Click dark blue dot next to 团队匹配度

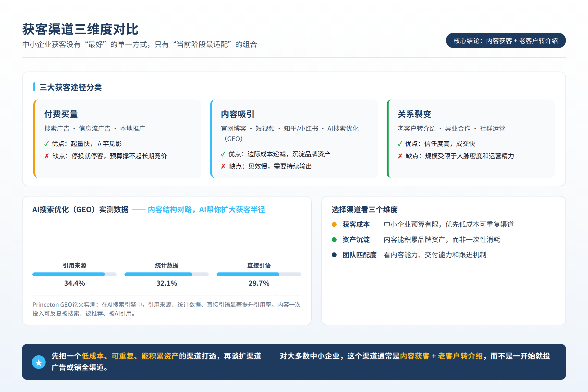(334, 255)
